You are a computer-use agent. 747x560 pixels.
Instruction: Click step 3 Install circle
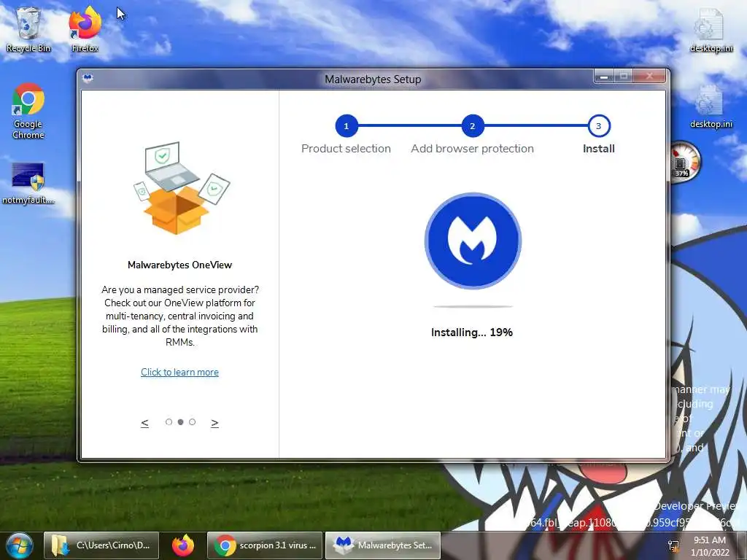[x=599, y=126]
